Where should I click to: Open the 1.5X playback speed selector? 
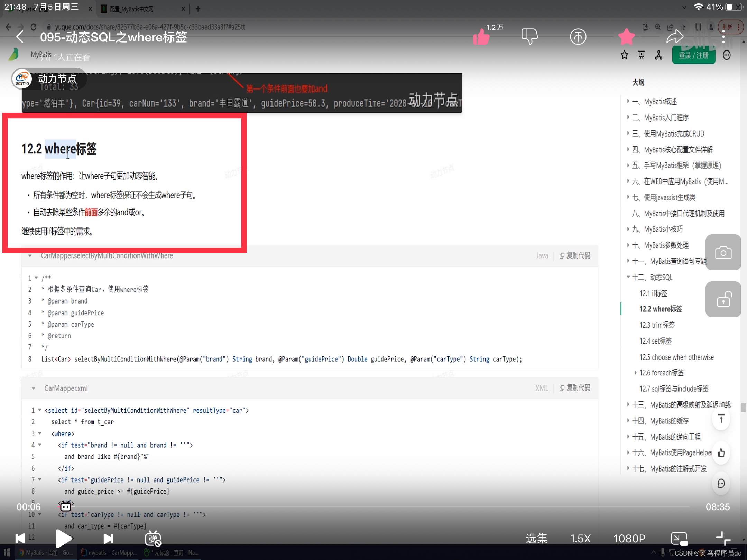580,538
